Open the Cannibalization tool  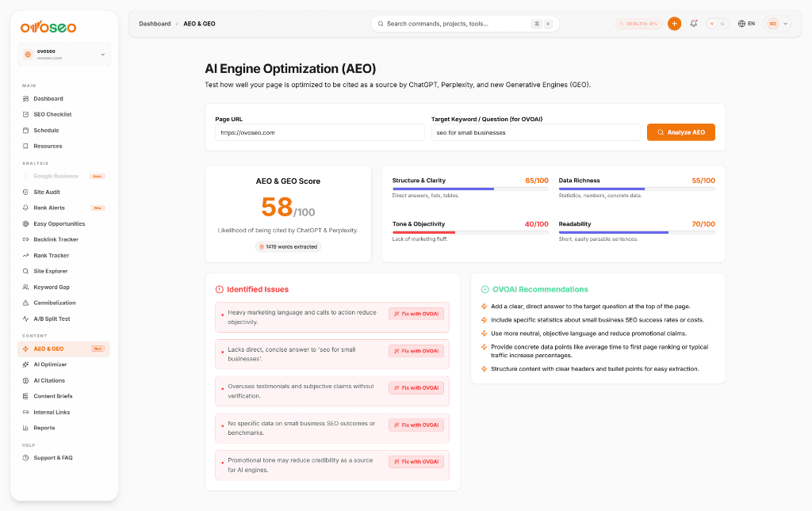click(x=55, y=303)
